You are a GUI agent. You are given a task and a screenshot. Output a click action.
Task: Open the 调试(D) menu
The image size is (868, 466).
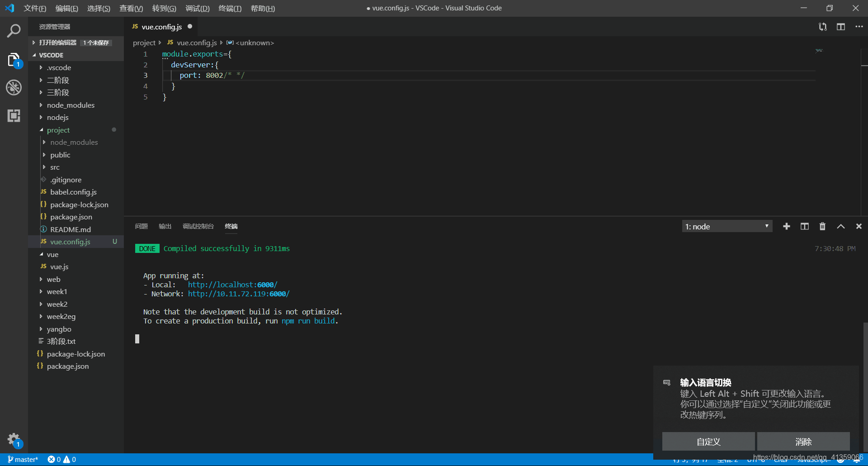pyautogui.click(x=198, y=8)
